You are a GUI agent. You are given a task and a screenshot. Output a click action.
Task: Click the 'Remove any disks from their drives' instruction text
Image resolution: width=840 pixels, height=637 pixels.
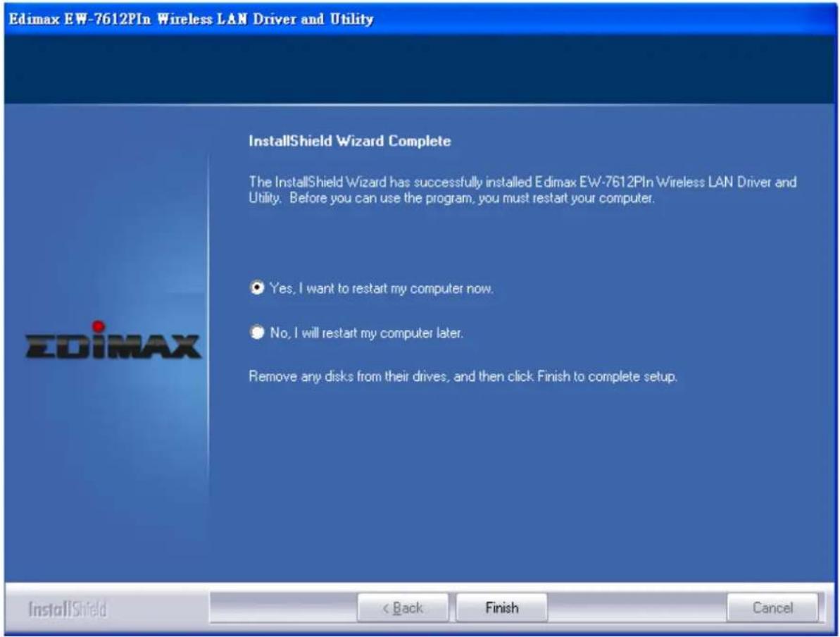tap(463, 376)
